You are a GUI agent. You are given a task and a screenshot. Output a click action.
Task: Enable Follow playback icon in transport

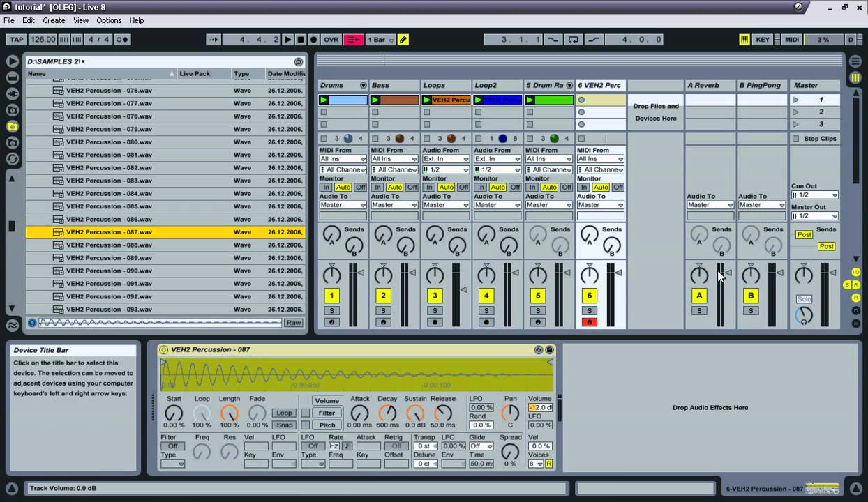pyautogui.click(x=214, y=40)
